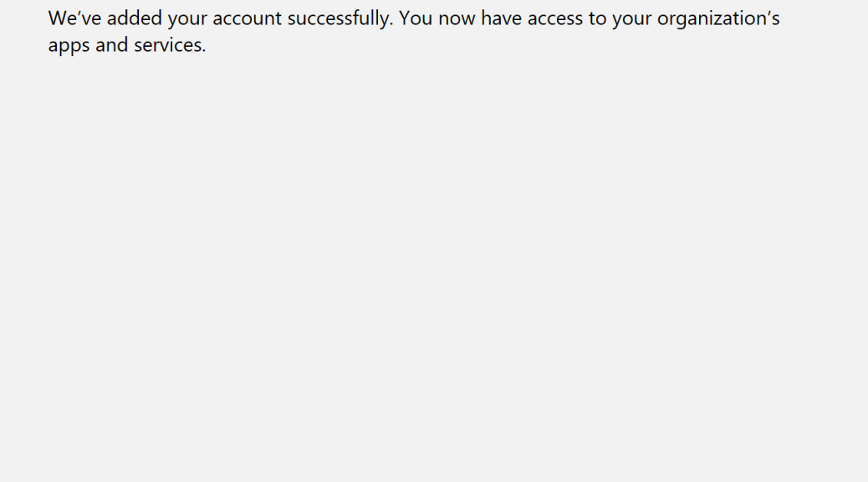The image size is (868, 482).
Task: Click the word "organization's" in the text
Action: pos(718,20)
